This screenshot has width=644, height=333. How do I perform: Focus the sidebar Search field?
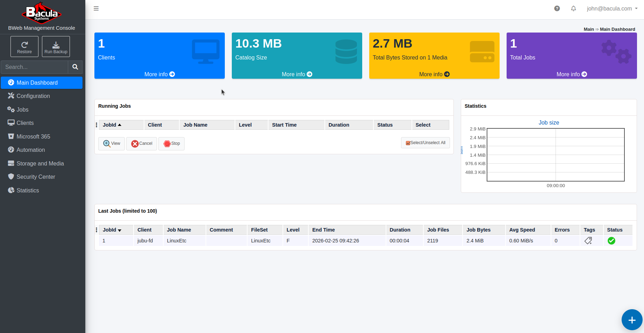(34, 67)
